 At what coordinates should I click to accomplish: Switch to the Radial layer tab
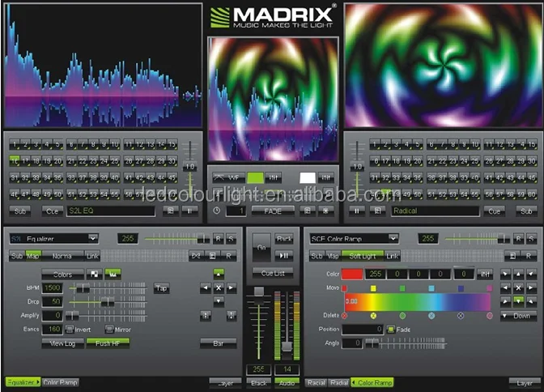pos(339,382)
